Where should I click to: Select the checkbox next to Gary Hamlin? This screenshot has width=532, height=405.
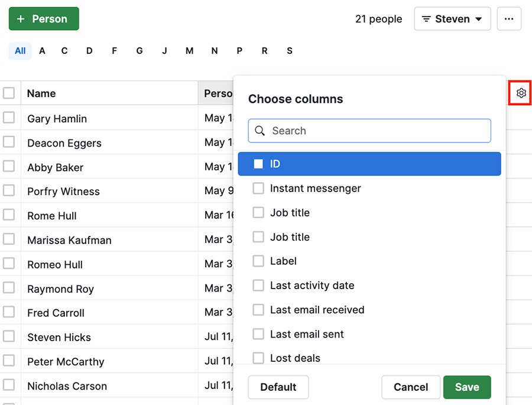pyautogui.click(x=9, y=118)
